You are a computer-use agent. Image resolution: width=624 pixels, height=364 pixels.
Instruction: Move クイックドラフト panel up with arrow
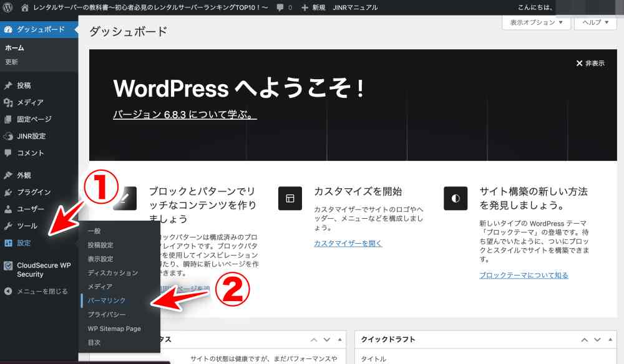(x=585, y=340)
